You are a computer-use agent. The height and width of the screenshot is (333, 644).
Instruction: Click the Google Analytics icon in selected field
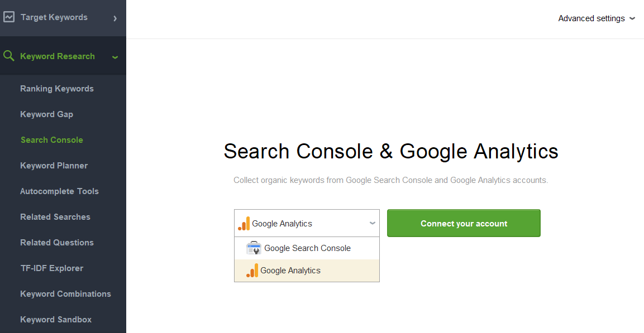244,223
